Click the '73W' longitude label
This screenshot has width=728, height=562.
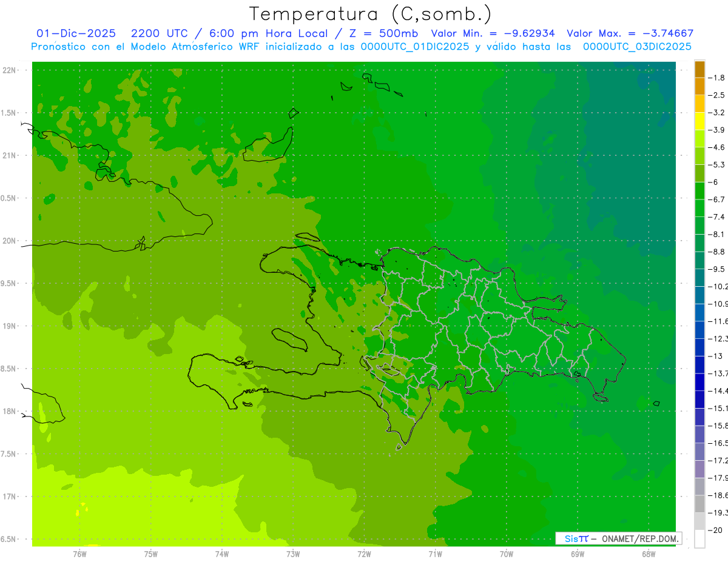pyautogui.click(x=293, y=554)
